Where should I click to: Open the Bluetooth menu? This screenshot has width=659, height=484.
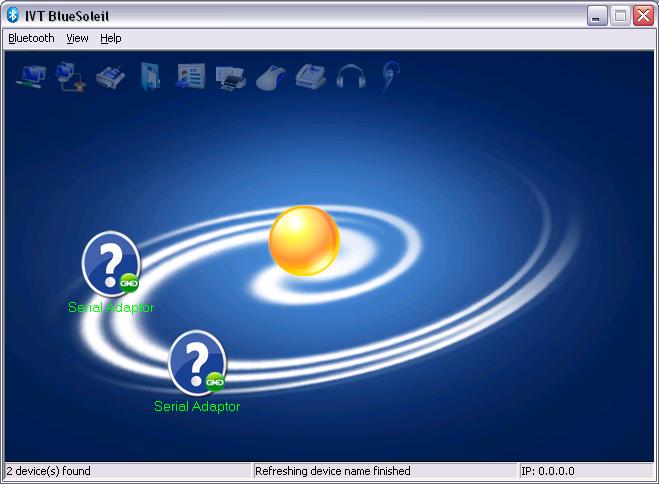[31, 38]
